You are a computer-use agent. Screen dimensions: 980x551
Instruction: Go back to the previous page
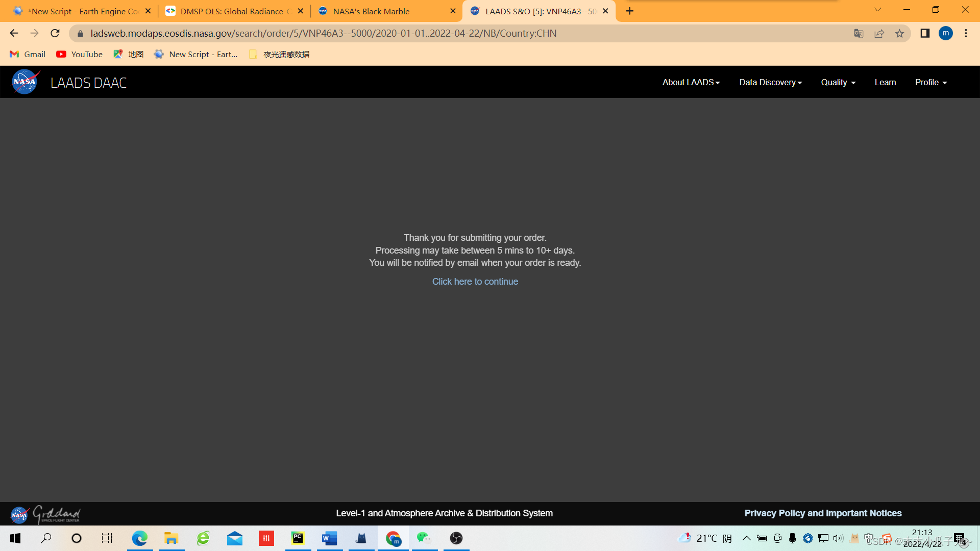[14, 34]
